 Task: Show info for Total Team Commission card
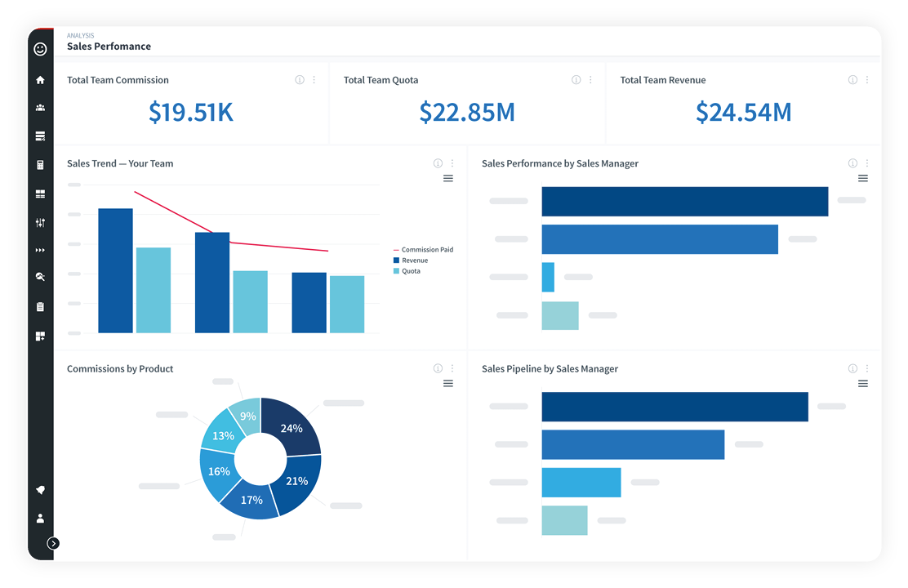300,80
